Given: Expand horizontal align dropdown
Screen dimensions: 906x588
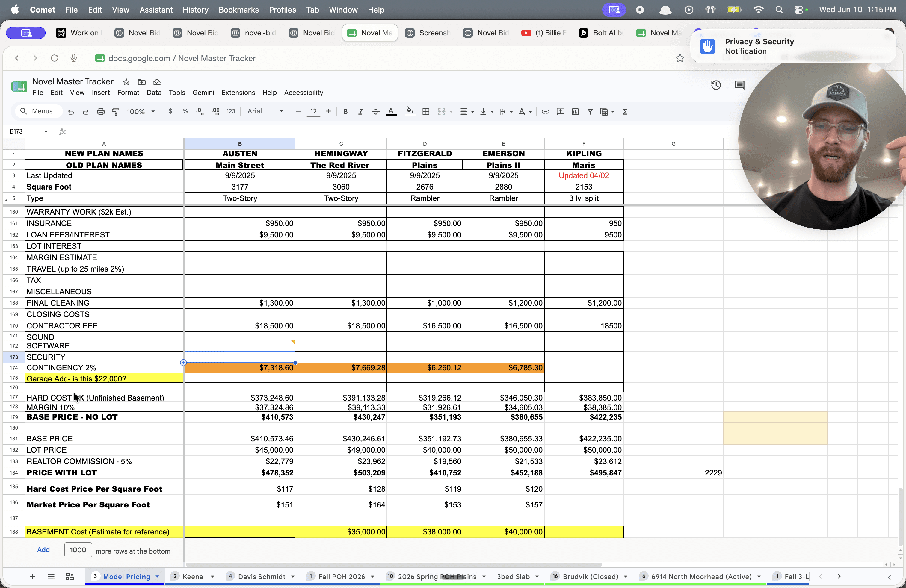Looking at the screenshot, I should pos(472,111).
